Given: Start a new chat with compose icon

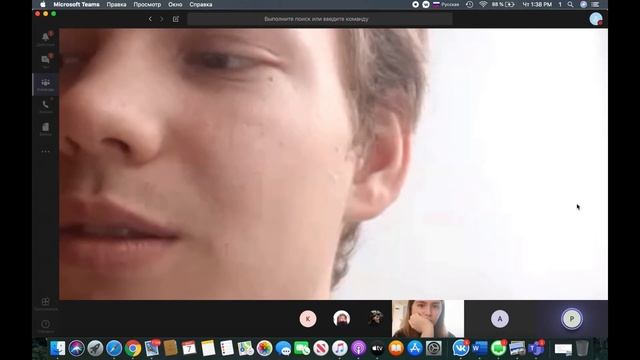Looking at the screenshot, I should pyautogui.click(x=176, y=19).
